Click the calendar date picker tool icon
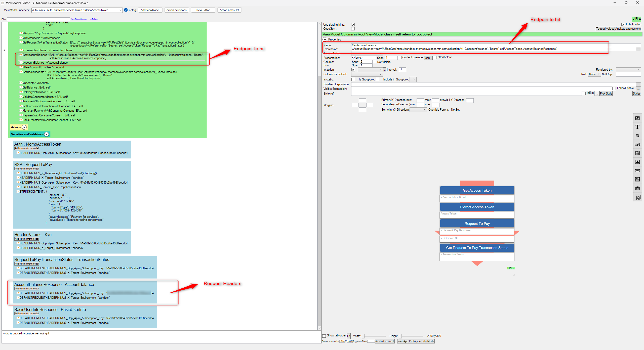 (637, 153)
